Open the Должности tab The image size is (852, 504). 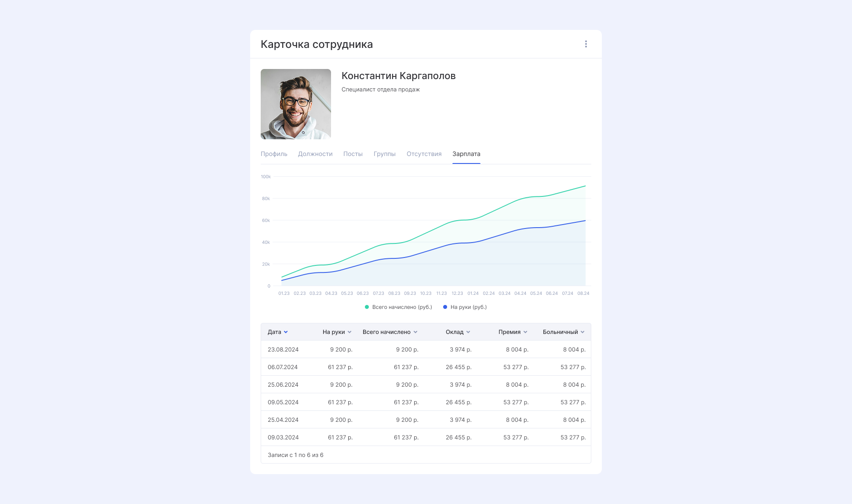[x=315, y=154]
